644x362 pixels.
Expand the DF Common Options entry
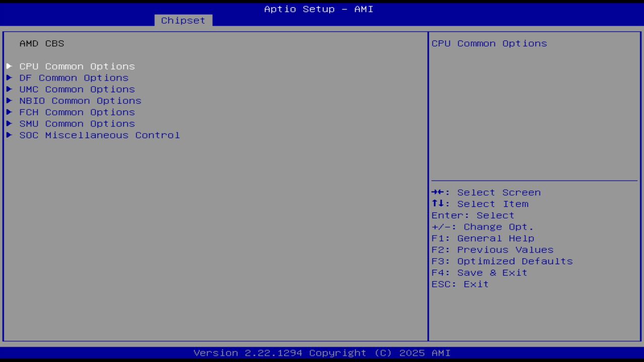point(74,77)
